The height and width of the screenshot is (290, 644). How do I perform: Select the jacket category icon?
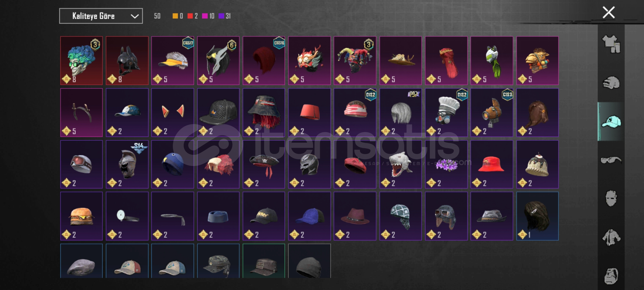pyautogui.click(x=611, y=238)
